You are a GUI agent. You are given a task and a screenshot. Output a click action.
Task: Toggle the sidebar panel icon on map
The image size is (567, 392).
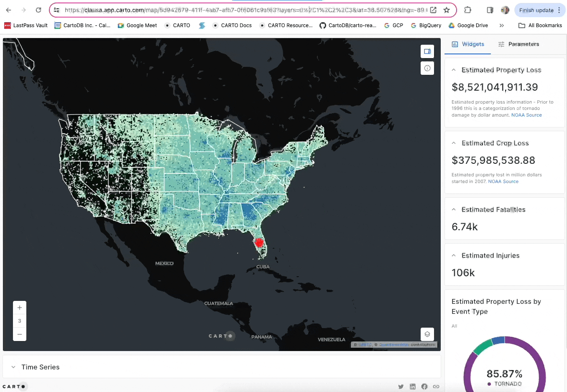click(x=427, y=51)
